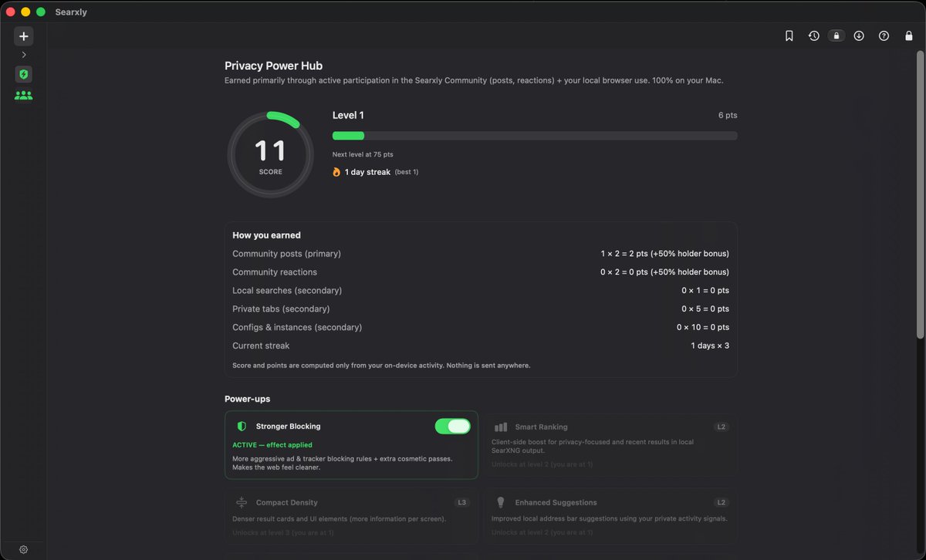Click the Local searches (secondary) row

click(x=481, y=291)
